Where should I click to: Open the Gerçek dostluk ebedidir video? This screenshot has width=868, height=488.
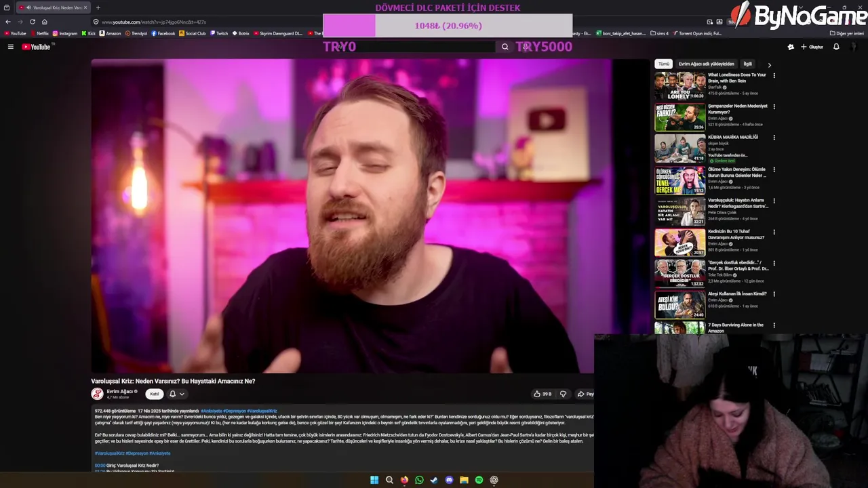click(679, 274)
